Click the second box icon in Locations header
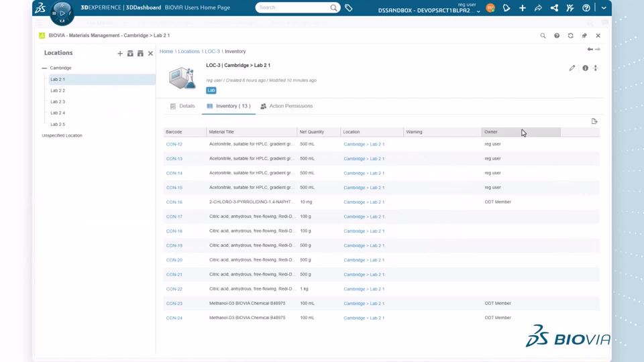644x362 pixels. pos(140,54)
